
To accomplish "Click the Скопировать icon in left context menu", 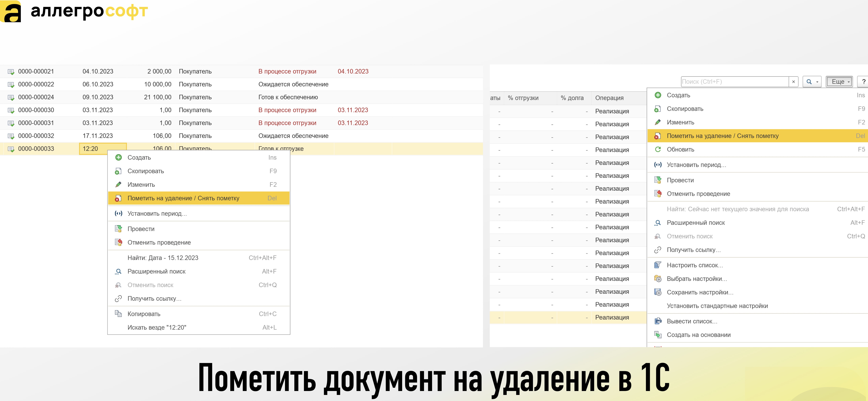I will 118,171.
